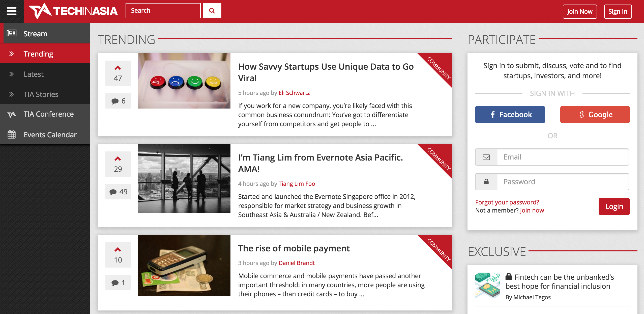Open the Latest section in sidebar
644x314 pixels.
[34, 74]
